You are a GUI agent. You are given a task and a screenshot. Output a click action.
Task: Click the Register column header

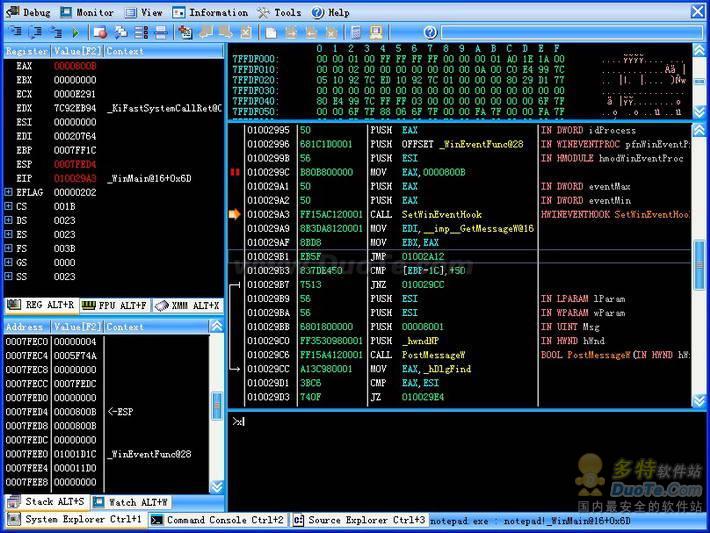(27, 51)
